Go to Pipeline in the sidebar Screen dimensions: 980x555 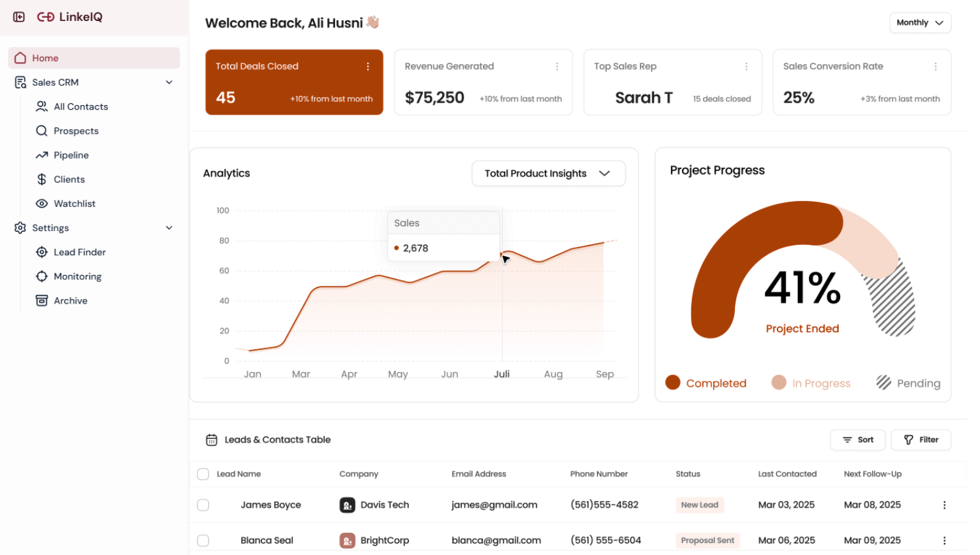coord(71,155)
